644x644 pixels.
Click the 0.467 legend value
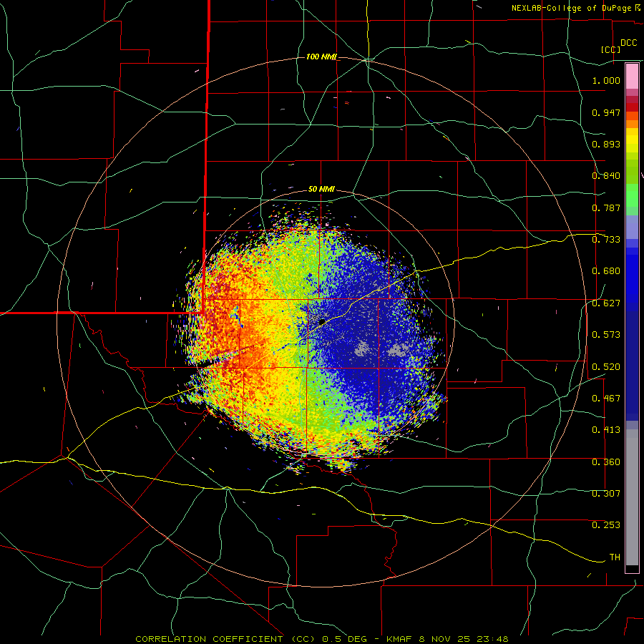[606, 399]
